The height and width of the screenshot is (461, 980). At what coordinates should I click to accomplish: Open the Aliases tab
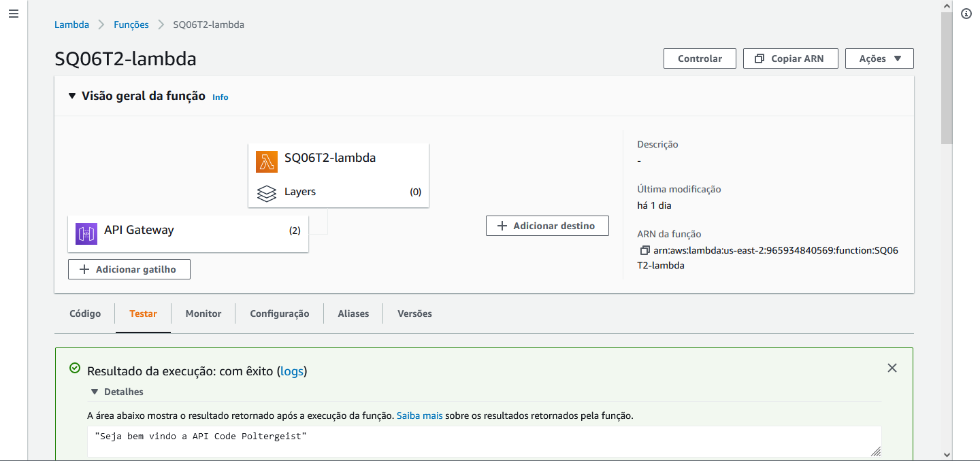(353, 313)
